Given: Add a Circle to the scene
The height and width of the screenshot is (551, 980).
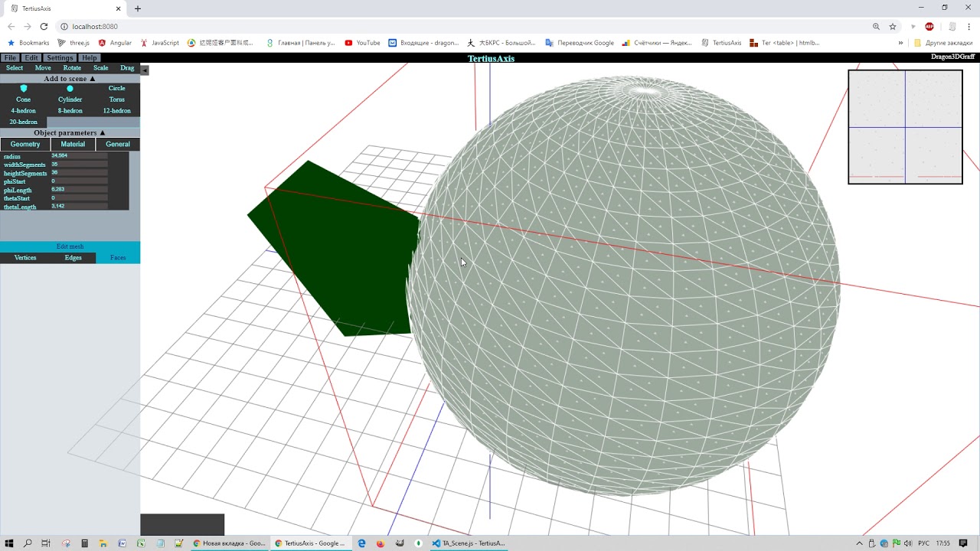Looking at the screenshot, I should coord(116,88).
